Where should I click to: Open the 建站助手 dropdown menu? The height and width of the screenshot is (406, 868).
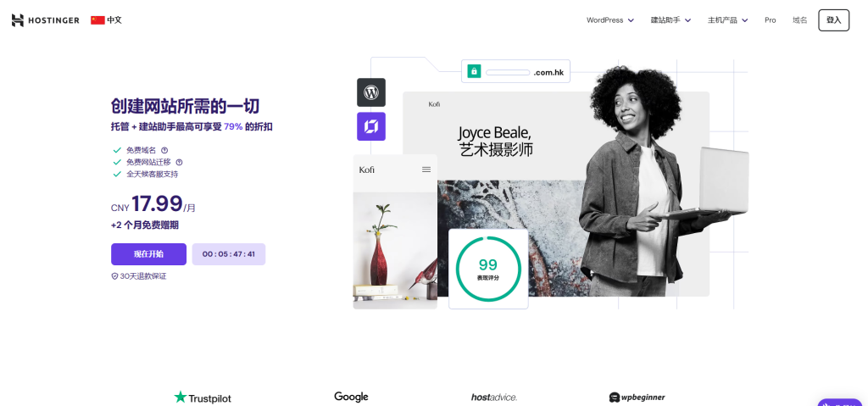pyautogui.click(x=670, y=20)
